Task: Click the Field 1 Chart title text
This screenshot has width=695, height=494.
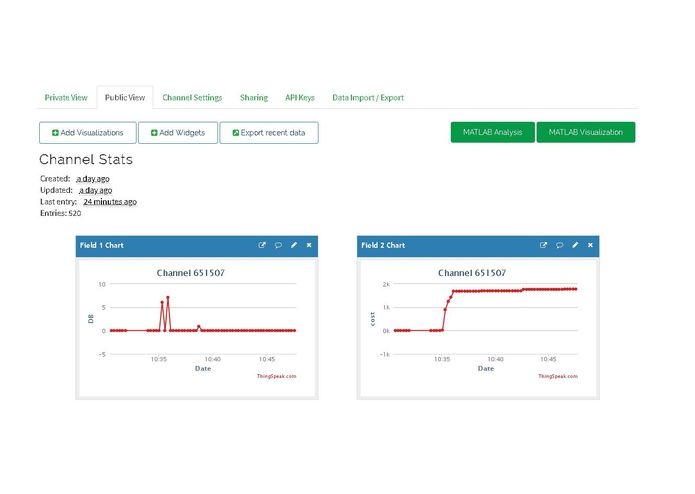Action: pos(102,245)
